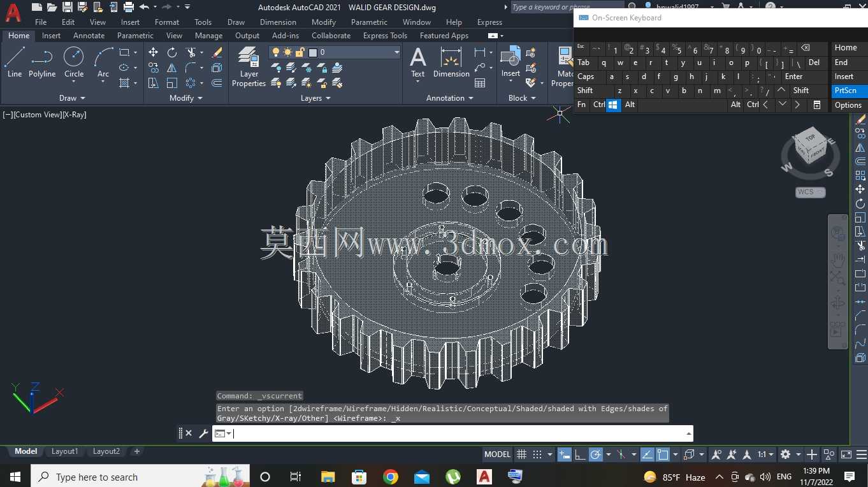Click the Insert block tool
Viewport: 868px width, 487px height.
pyautogui.click(x=510, y=62)
